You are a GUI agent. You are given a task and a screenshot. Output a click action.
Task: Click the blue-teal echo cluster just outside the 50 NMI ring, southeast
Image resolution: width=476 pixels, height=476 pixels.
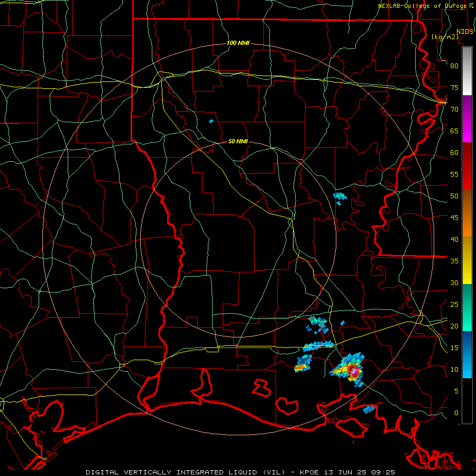click(x=318, y=325)
